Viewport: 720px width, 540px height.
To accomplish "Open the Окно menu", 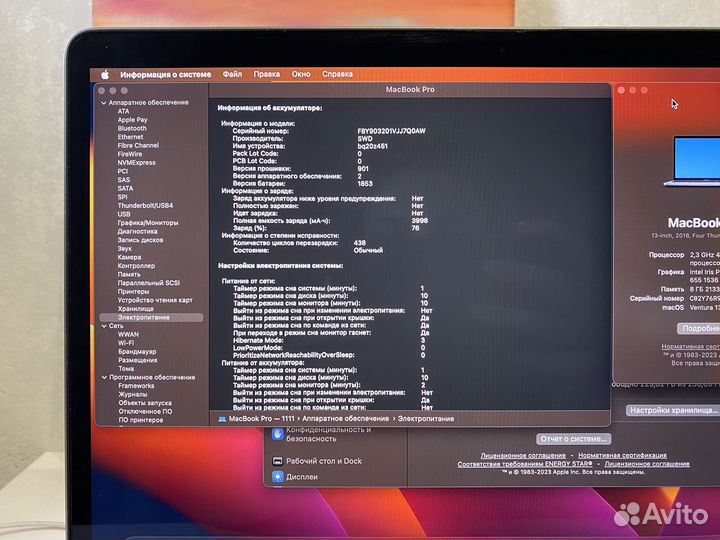I will [301, 74].
